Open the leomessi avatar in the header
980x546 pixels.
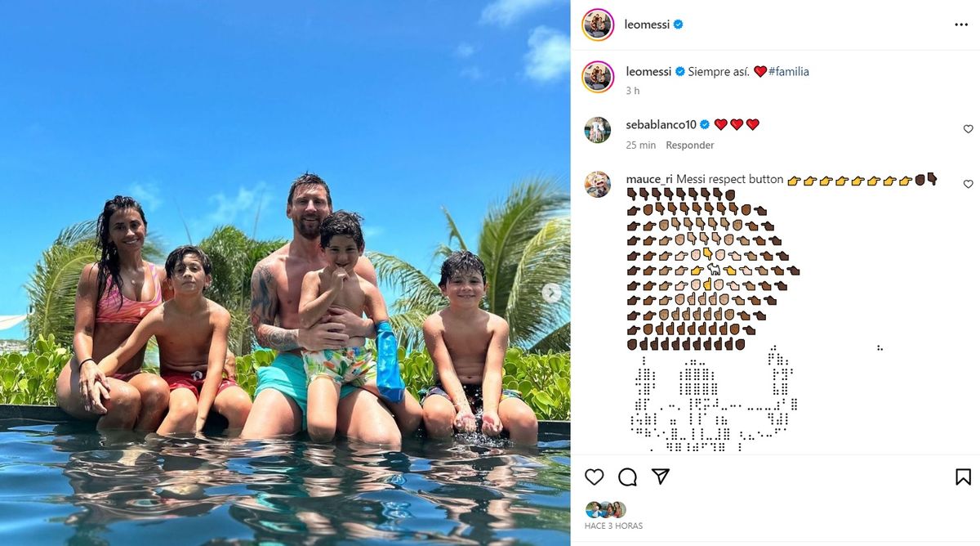(x=598, y=25)
